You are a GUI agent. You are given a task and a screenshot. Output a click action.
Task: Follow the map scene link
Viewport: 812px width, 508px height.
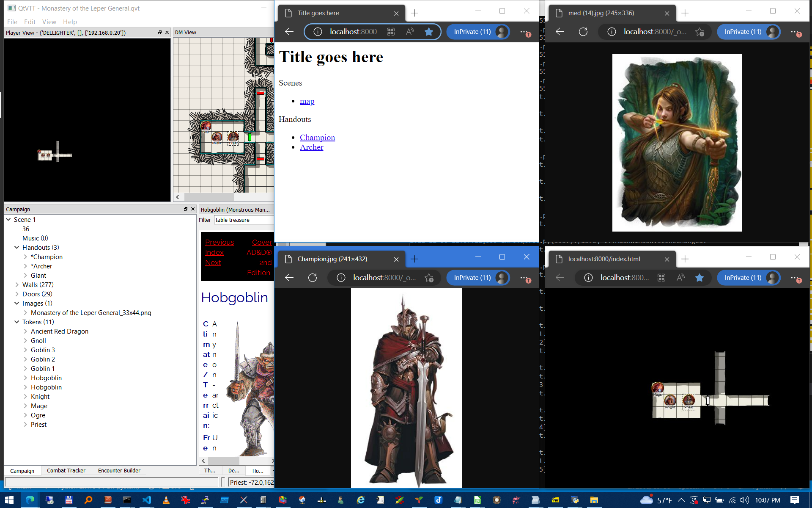pyautogui.click(x=307, y=101)
